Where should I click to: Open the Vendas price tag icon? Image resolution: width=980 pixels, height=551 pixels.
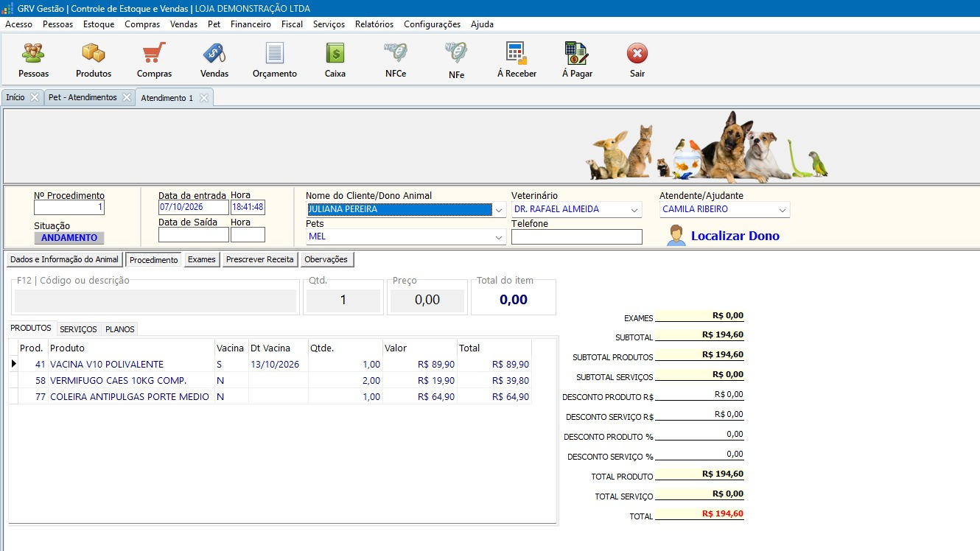click(214, 54)
